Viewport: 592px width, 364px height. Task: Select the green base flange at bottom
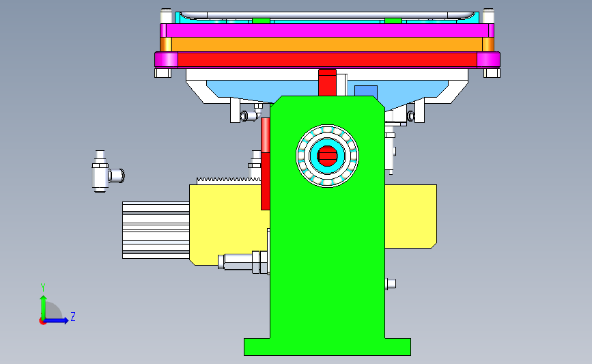[x=327, y=347]
